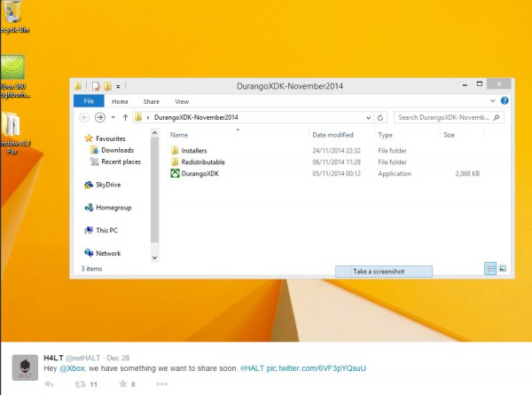
Task: Click the #HALT hashtag link
Action: point(252,368)
